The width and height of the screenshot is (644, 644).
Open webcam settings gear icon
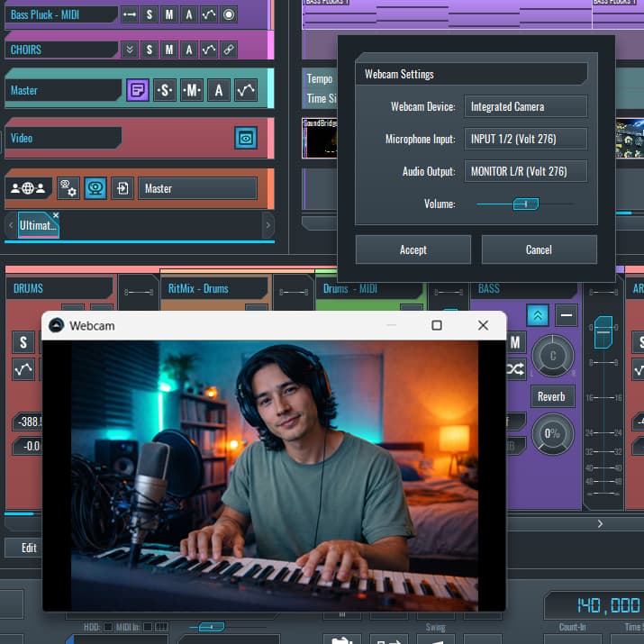68,188
